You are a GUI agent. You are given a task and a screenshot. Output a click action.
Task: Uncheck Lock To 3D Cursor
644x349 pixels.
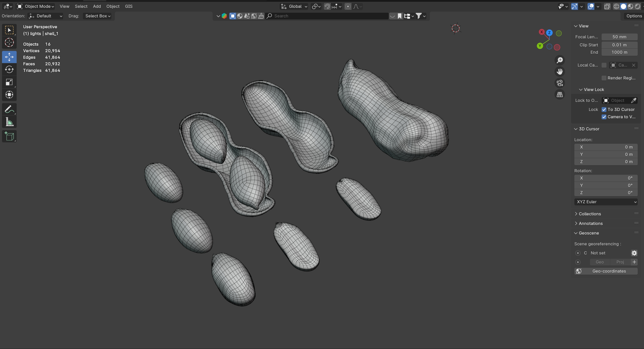(x=604, y=109)
